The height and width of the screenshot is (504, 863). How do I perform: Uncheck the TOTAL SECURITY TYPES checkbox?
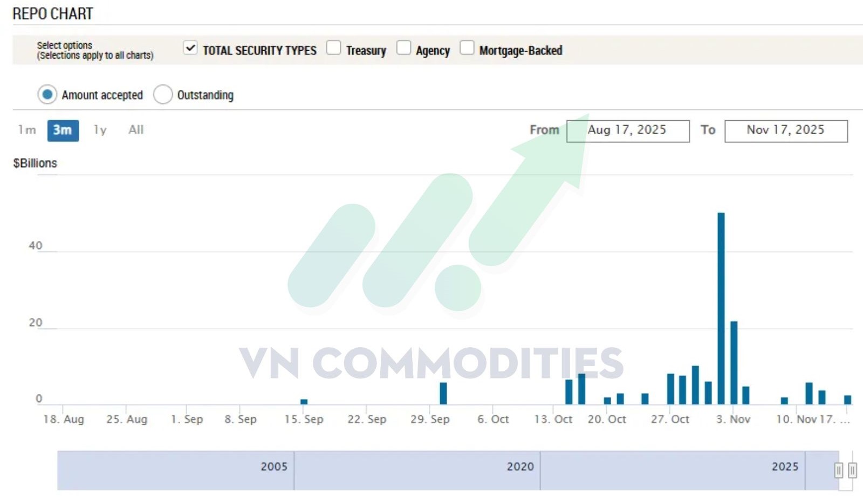(x=190, y=48)
